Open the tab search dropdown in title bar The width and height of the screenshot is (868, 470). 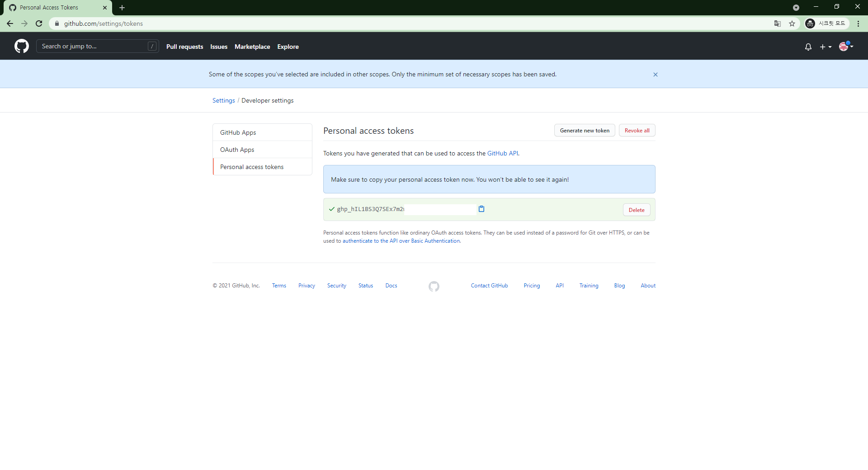[796, 7]
